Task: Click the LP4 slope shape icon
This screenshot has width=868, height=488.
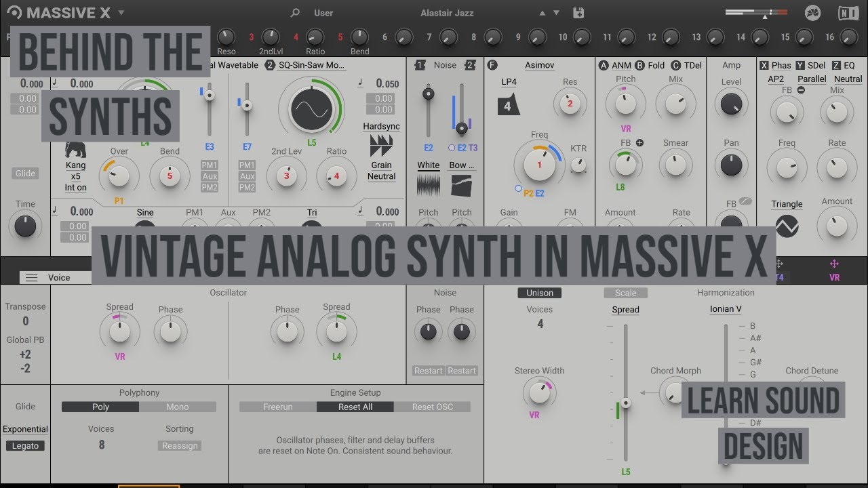Action: click(508, 106)
